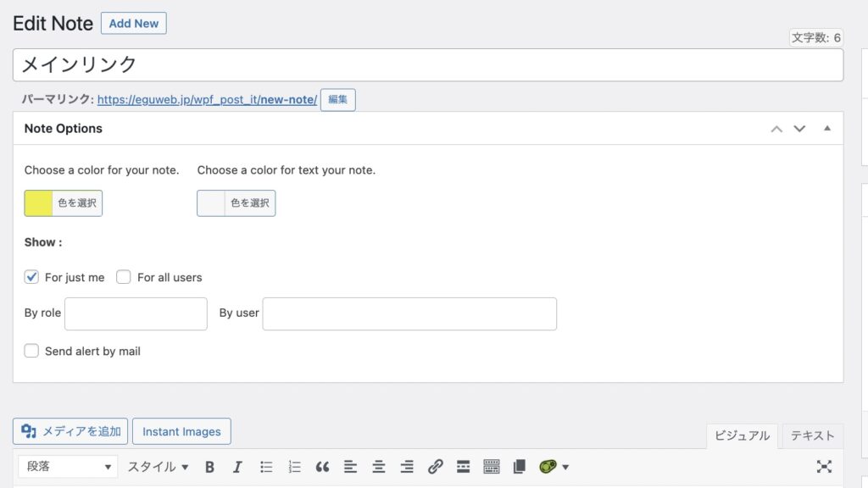Center align the text
Viewport: 868px width, 488px height.
tap(379, 467)
